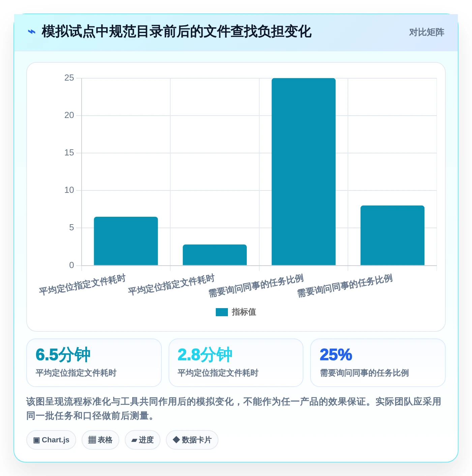Select the 表格 tag chip
This screenshot has height=476, width=472.
[100, 440]
